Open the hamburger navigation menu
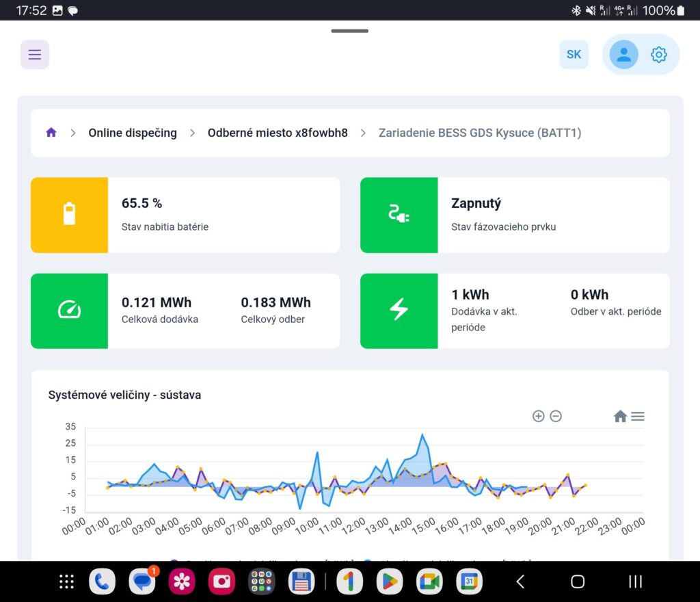The image size is (700, 602). coord(35,55)
